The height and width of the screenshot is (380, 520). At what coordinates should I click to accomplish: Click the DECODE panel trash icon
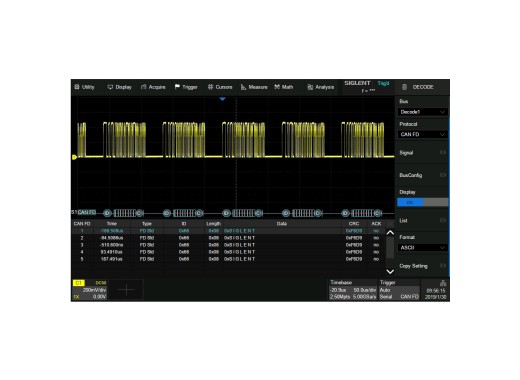(404, 87)
